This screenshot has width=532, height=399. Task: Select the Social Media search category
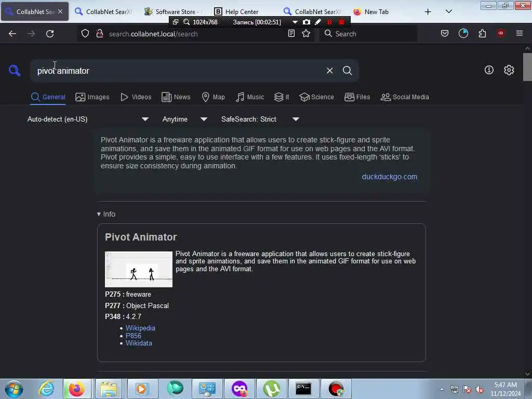tap(405, 97)
